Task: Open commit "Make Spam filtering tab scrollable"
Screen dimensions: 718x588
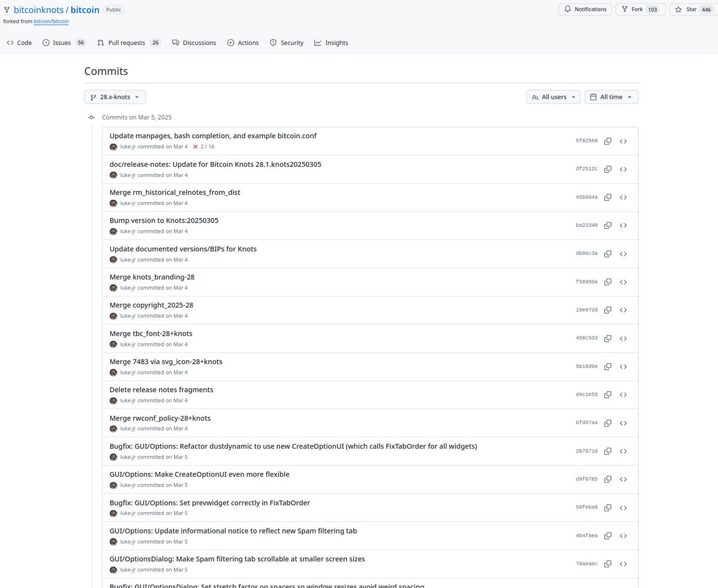Action: (237, 559)
